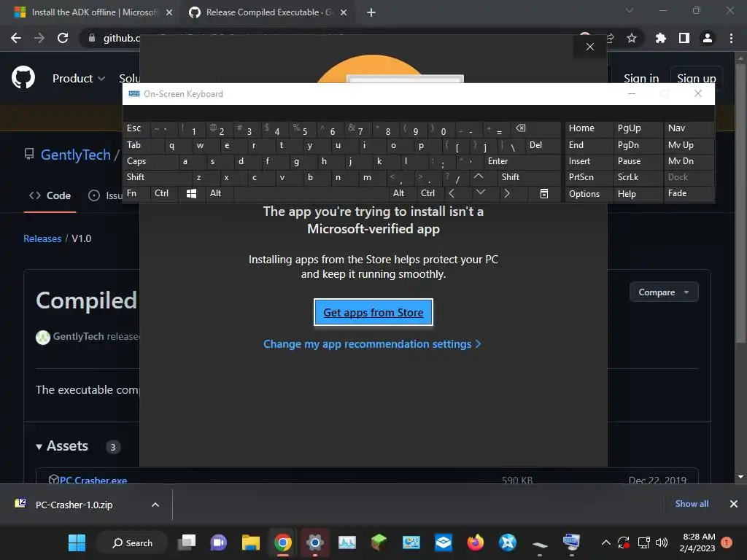Click the GitHub logo icon

click(x=23, y=77)
